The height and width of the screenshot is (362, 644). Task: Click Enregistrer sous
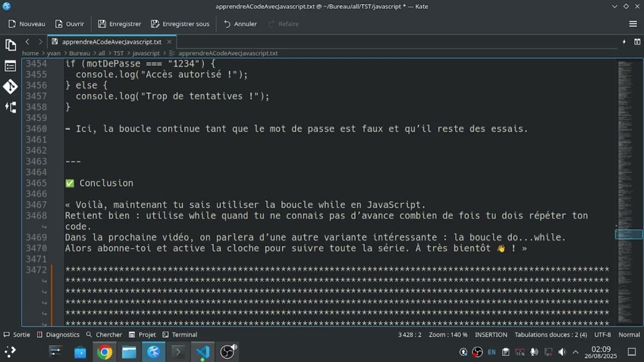click(180, 24)
